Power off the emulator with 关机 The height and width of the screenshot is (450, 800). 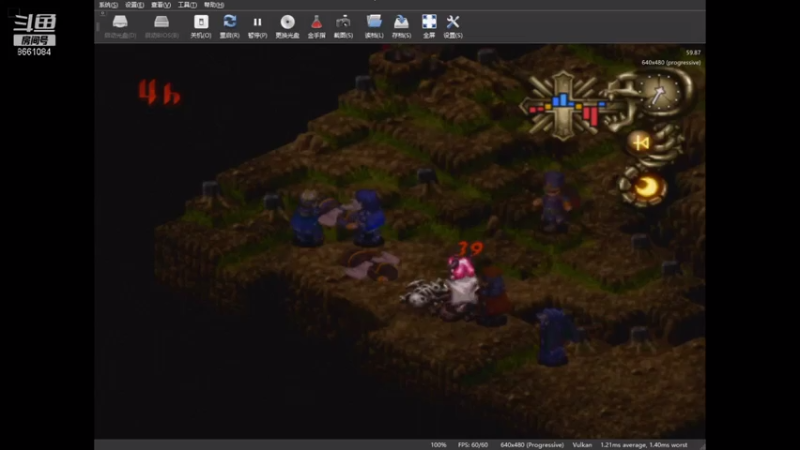pyautogui.click(x=201, y=27)
